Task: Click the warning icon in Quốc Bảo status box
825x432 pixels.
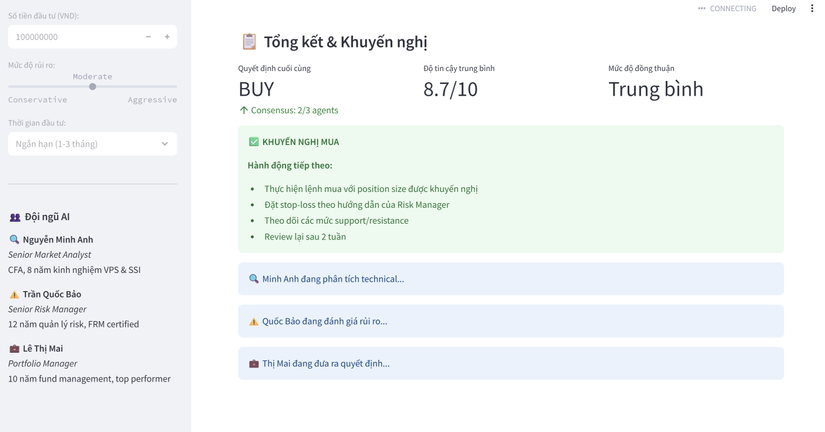Action: pos(254,321)
